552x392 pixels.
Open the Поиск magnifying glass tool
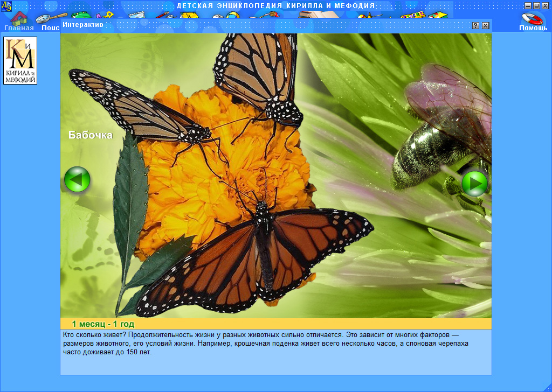point(51,22)
